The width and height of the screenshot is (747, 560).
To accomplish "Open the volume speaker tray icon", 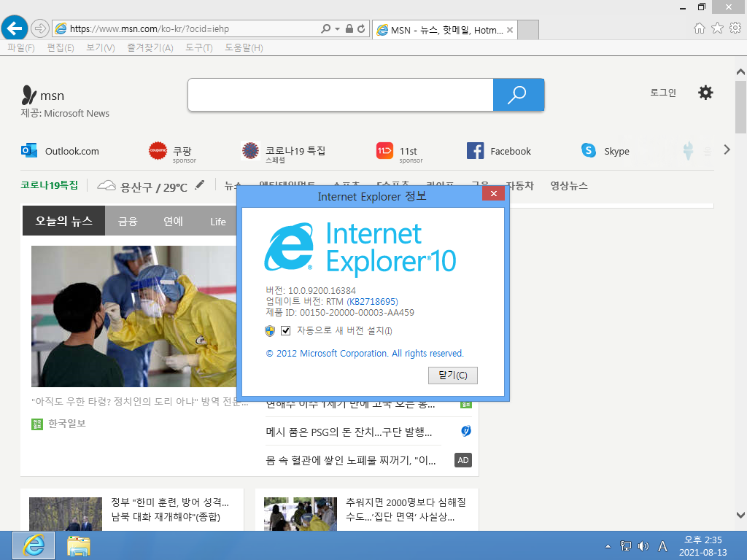I will pos(643,546).
